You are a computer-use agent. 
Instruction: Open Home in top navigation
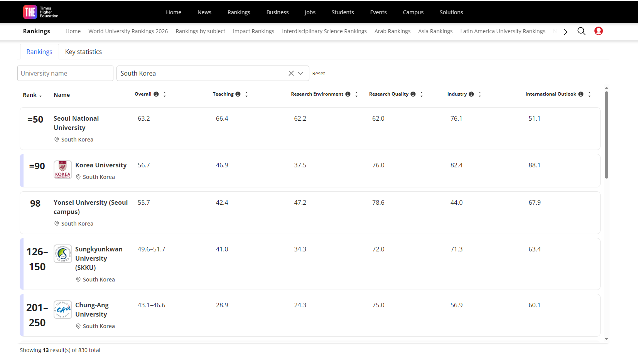(174, 12)
